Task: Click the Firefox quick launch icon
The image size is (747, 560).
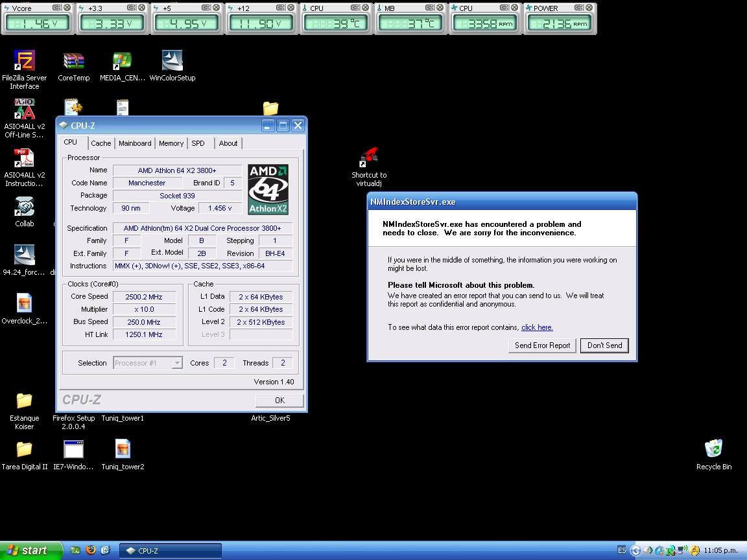Action: (91, 550)
